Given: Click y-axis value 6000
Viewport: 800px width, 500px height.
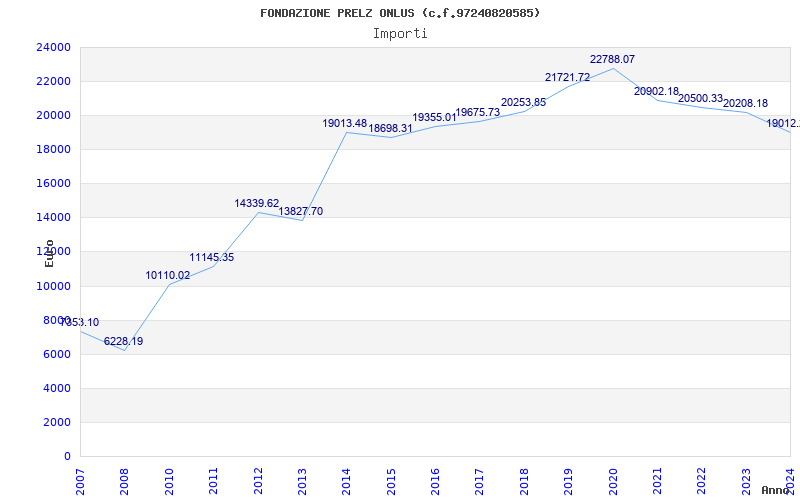Looking at the screenshot, I should (56, 355).
